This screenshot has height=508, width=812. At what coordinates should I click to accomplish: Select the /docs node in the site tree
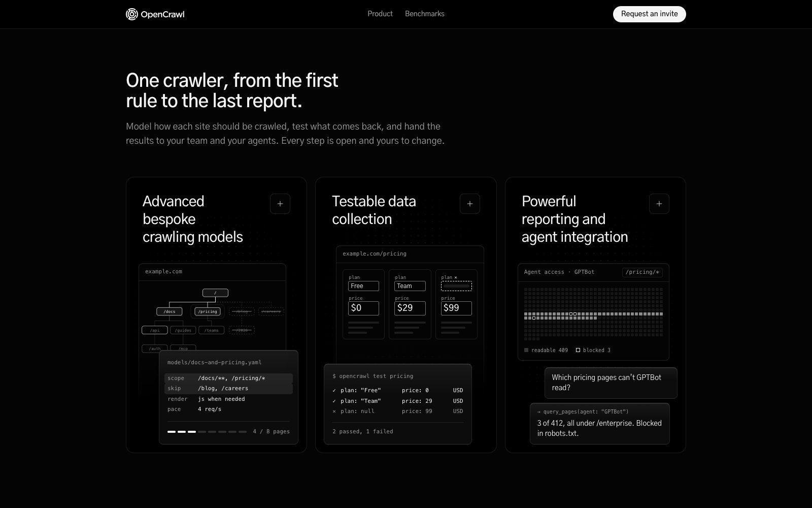170,311
